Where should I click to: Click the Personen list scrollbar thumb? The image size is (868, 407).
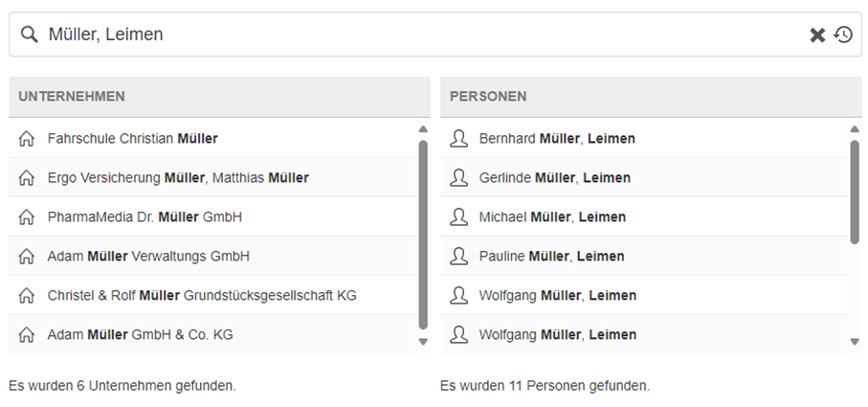(x=854, y=192)
